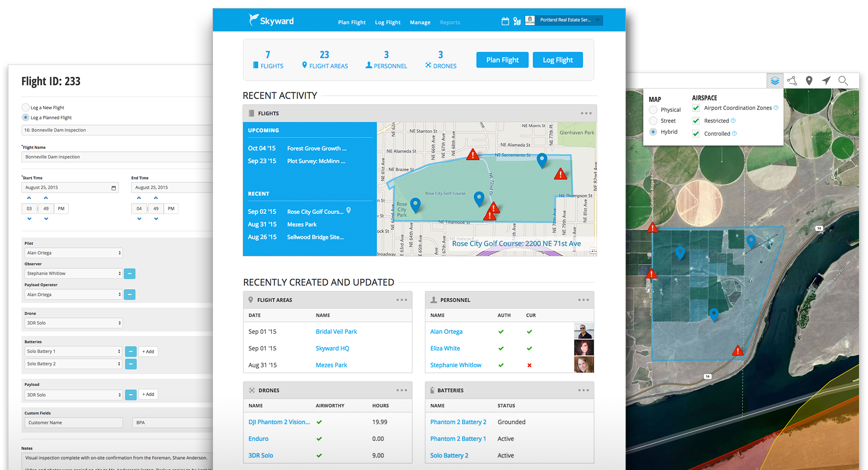Screen dimensions: 868x470
Task: Remove Solo Battery 1 using minus icon
Action: pos(131,351)
